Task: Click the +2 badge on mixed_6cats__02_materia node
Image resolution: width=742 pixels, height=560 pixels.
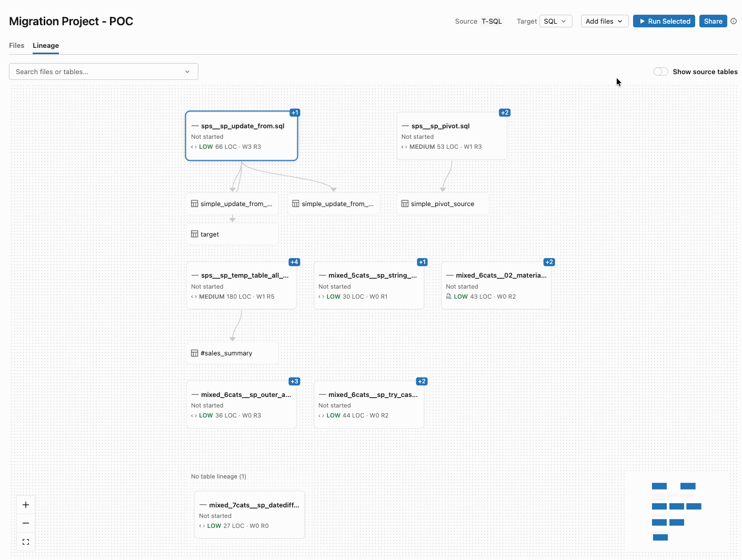Action: (549, 262)
